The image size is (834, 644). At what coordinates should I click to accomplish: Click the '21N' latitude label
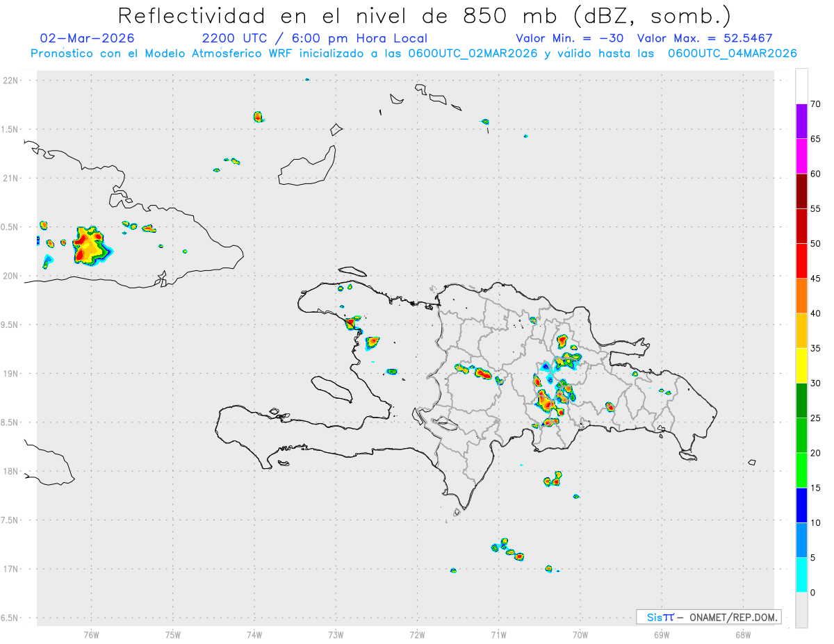click(x=12, y=178)
